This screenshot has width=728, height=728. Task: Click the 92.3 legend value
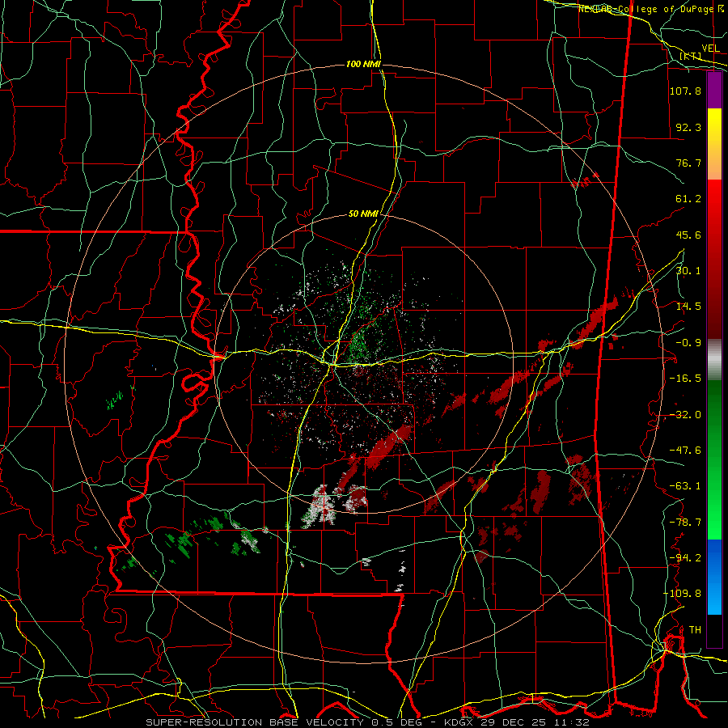coord(689,127)
